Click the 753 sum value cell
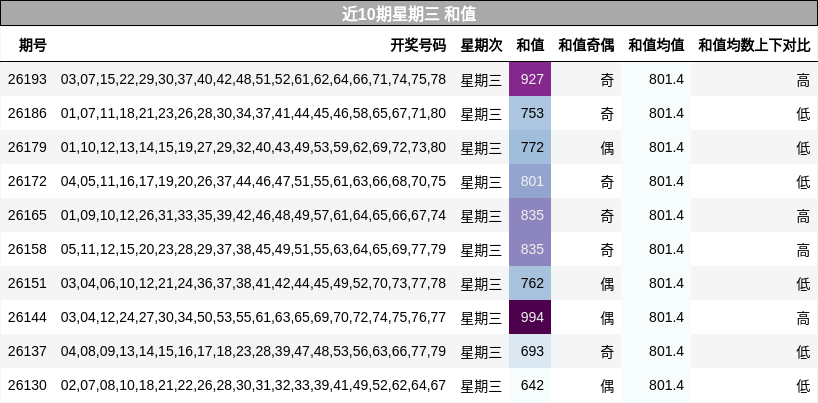The width and height of the screenshot is (818, 403). (530, 113)
